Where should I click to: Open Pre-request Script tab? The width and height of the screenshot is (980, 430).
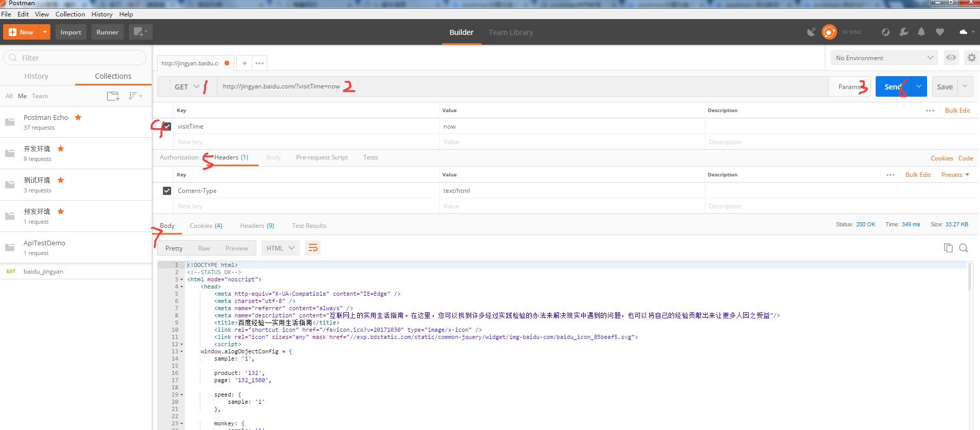click(x=322, y=157)
